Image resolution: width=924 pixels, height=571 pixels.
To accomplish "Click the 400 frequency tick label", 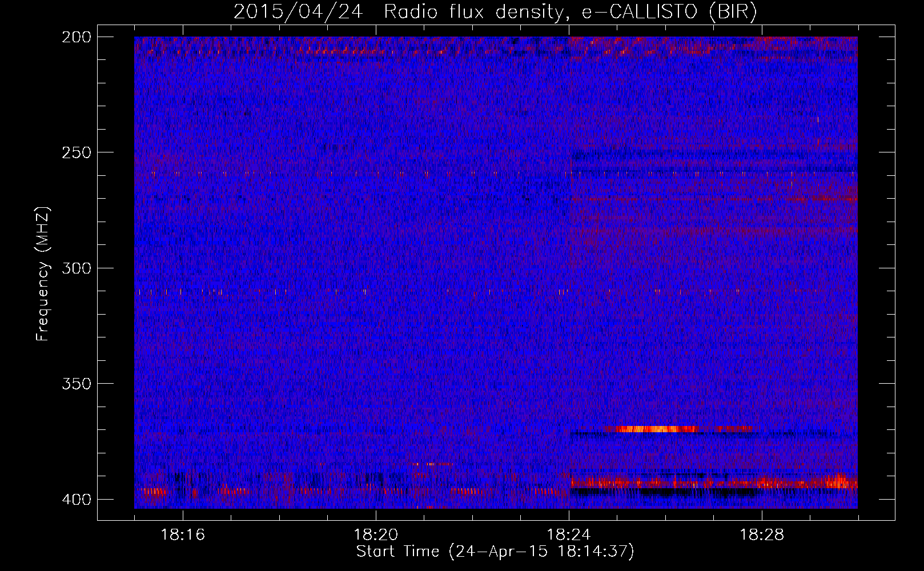I will [x=76, y=499].
